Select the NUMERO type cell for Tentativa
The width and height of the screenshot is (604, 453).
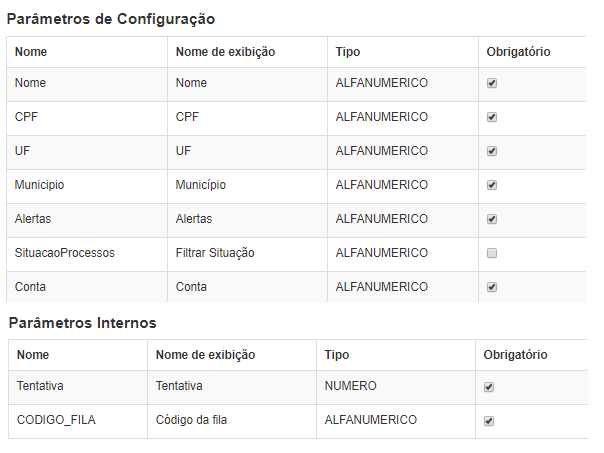(x=351, y=386)
